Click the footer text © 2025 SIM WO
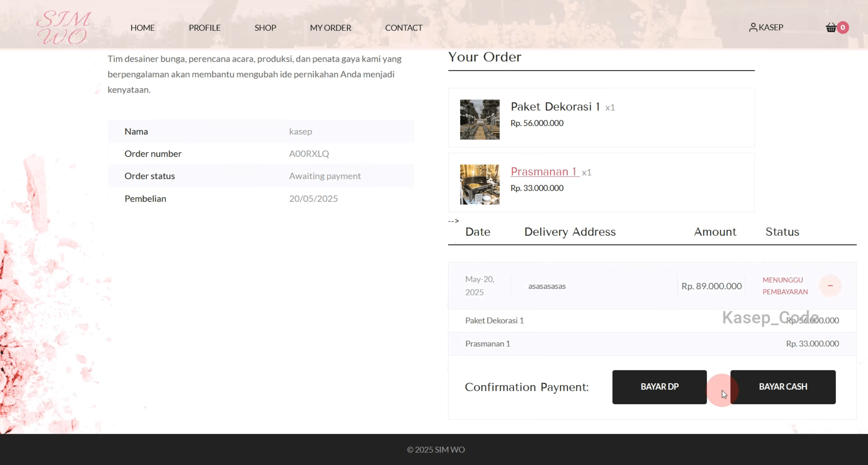This screenshot has width=868, height=465. [x=436, y=449]
